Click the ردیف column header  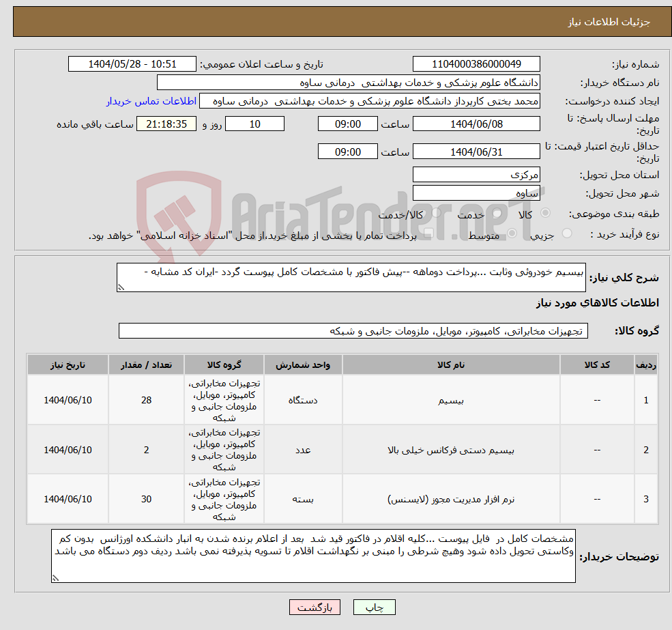coord(646,365)
